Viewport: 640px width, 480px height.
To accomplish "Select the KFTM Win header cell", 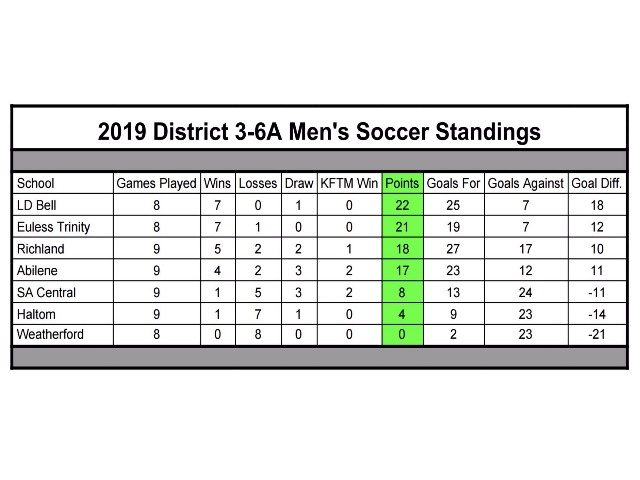I will coord(349,183).
